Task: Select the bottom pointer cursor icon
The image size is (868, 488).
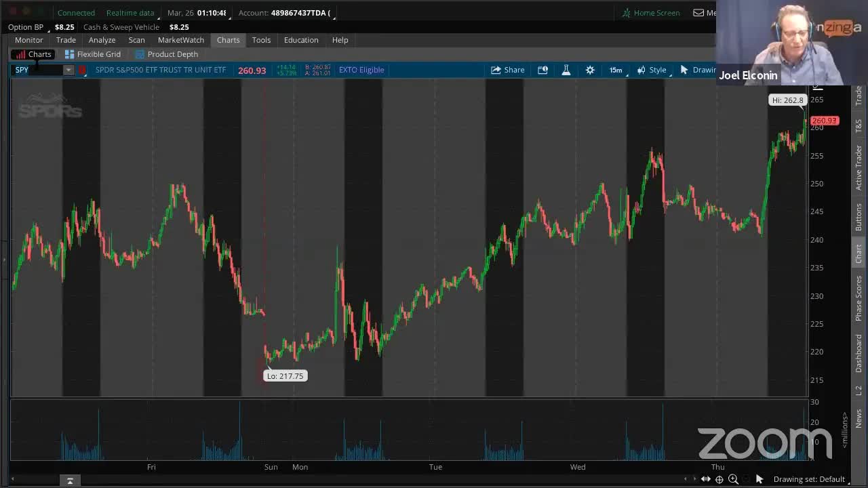Action: (x=759, y=479)
